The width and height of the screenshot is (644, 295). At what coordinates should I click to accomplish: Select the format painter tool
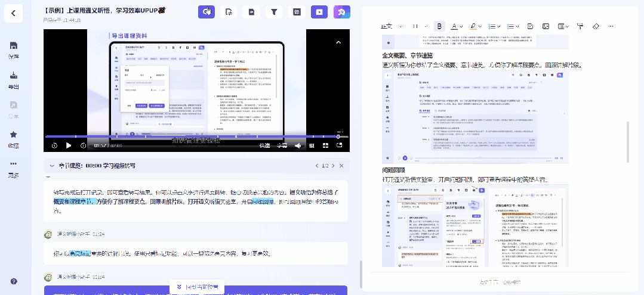pyautogui.click(x=580, y=26)
